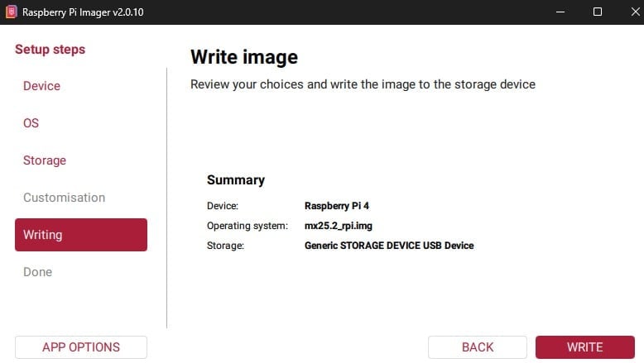Image resolution: width=644 pixels, height=363 pixels.
Task: Click the title bar text Raspberry Pi Imager v2.0.10
Action: pos(83,12)
